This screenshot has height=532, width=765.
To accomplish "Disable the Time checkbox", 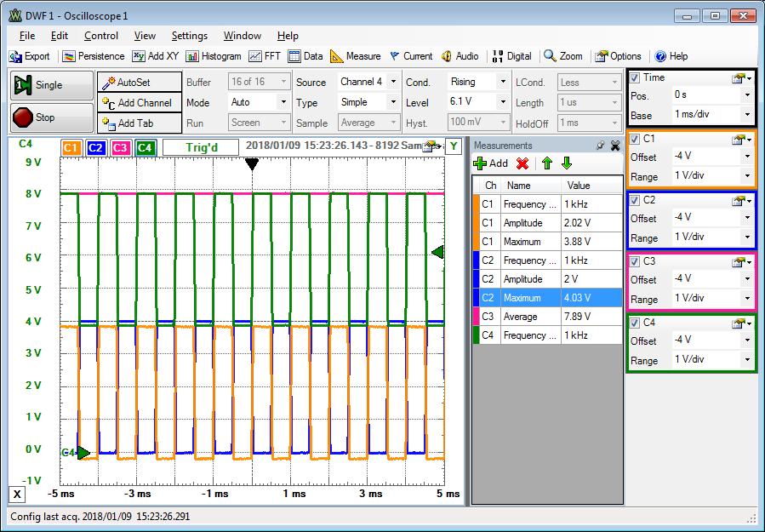I will tap(634, 77).
